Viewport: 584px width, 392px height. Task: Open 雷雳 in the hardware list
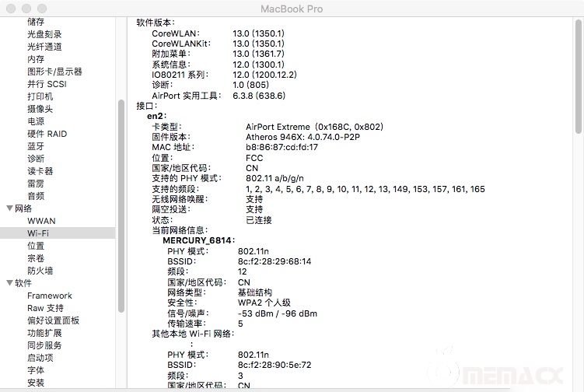click(36, 184)
